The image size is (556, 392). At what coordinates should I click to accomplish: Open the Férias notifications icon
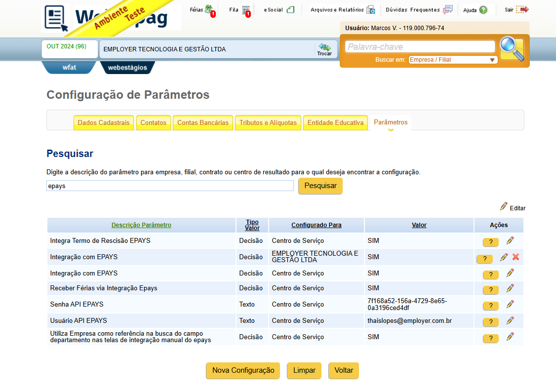209,9
